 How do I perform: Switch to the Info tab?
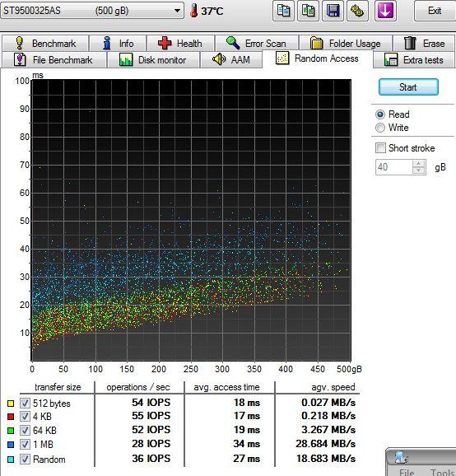click(x=118, y=44)
